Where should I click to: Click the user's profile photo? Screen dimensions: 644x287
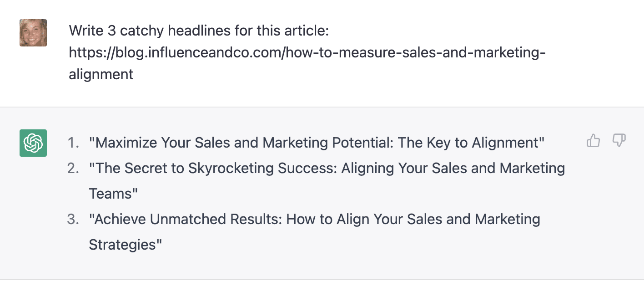click(33, 33)
